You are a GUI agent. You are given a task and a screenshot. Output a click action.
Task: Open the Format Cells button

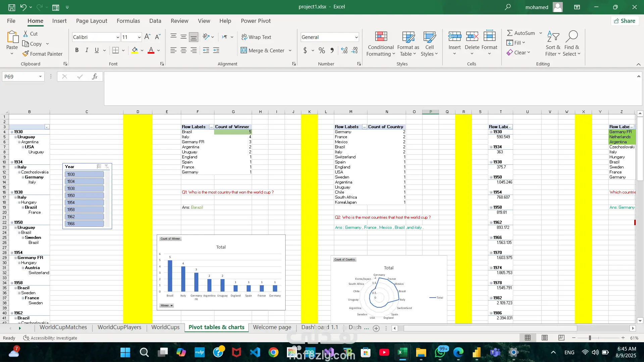point(489,44)
